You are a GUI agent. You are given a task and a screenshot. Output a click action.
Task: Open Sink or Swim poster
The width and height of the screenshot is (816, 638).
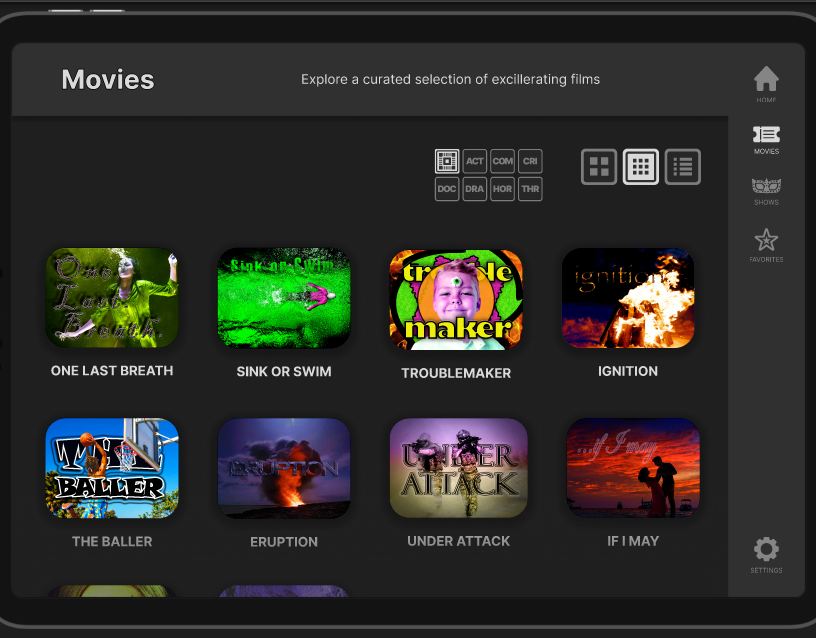(x=284, y=298)
